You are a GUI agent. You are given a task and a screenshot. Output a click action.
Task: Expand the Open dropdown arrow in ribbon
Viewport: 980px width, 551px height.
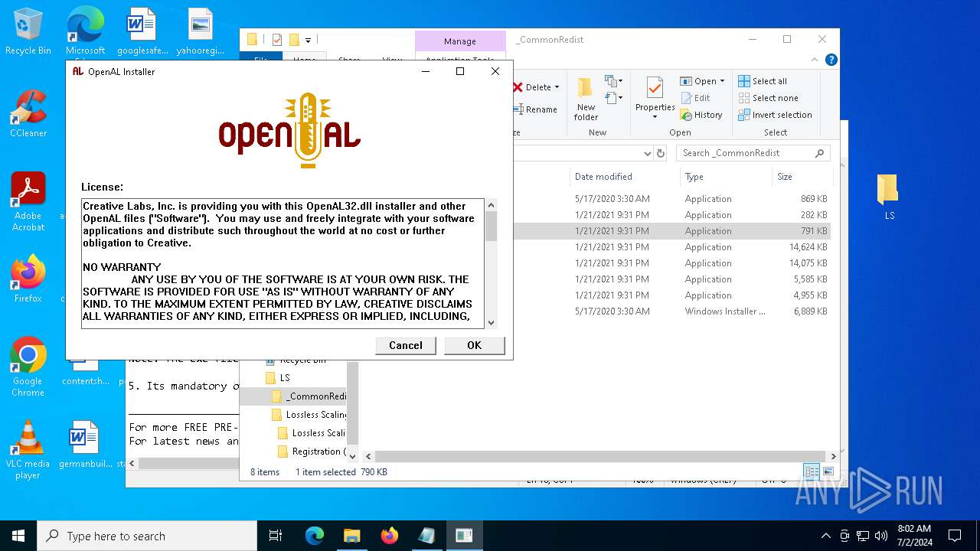coord(722,81)
